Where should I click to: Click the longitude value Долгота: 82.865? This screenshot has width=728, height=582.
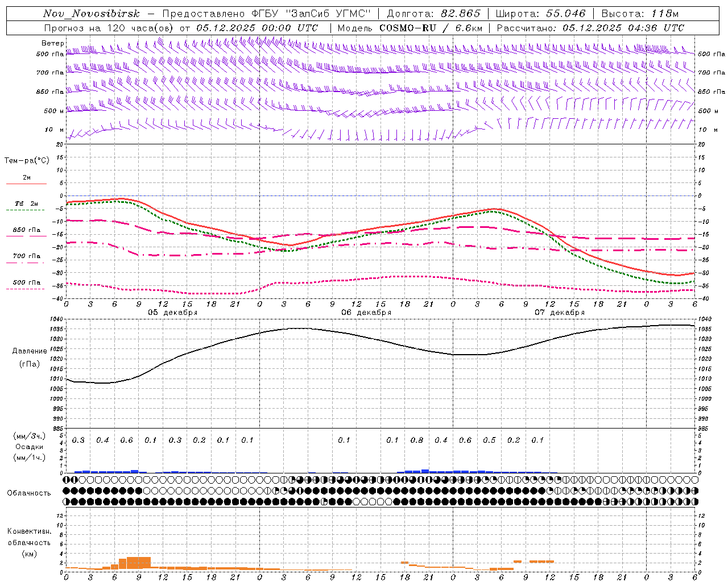pos(433,14)
